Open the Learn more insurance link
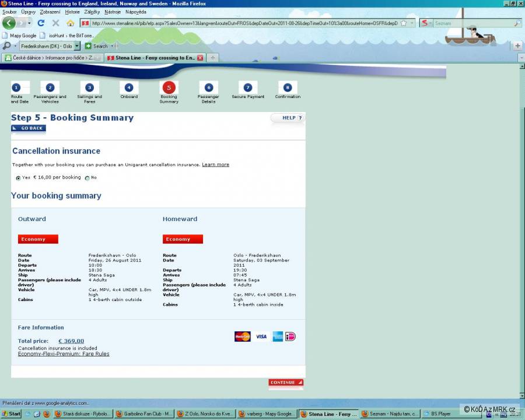The image size is (525, 420). 216,164
